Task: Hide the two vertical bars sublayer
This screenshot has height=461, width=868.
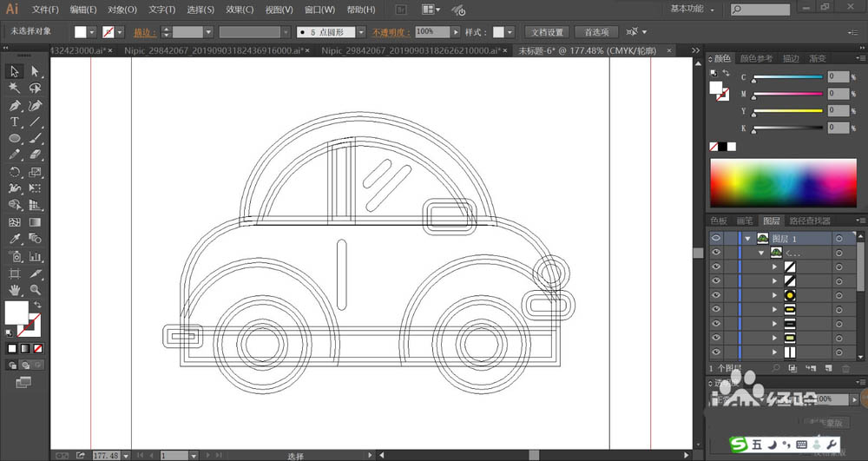Action: pyautogui.click(x=716, y=352)
